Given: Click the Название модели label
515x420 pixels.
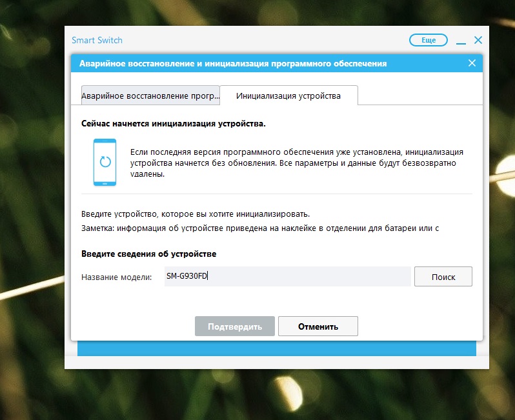Looking at the screenshot, I should pos(117,277).
